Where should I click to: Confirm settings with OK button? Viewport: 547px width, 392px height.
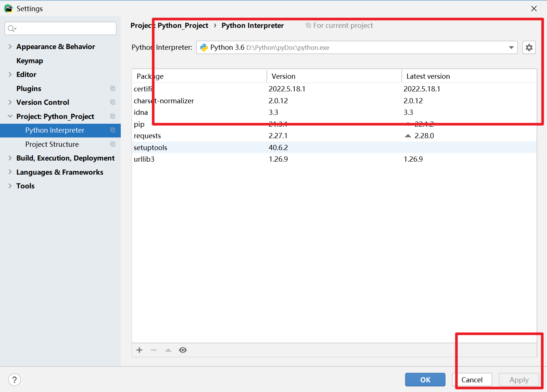(425, 380)
